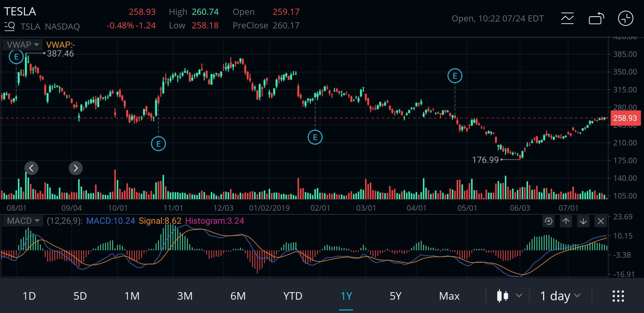Tap the red 258.93 price axis tag

click(625, 118)
